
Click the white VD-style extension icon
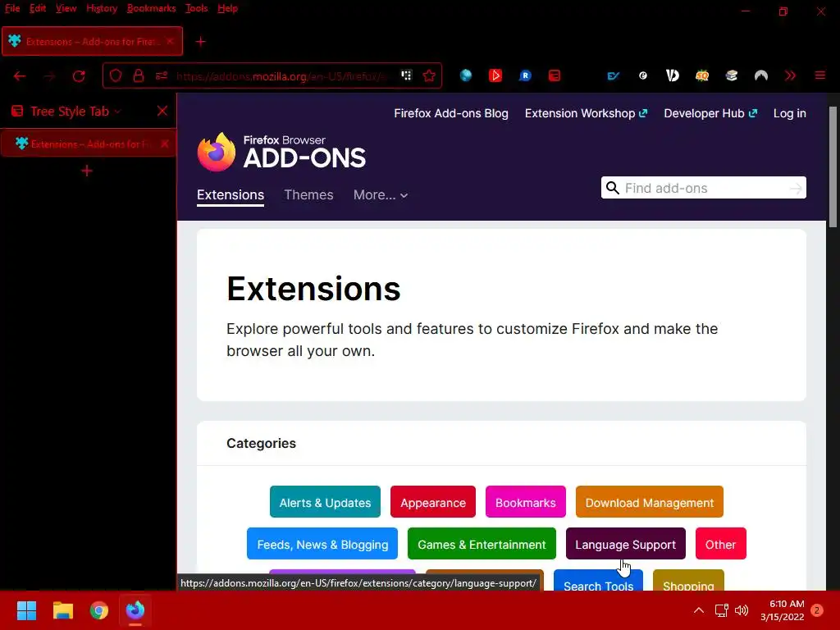[673, 75]
